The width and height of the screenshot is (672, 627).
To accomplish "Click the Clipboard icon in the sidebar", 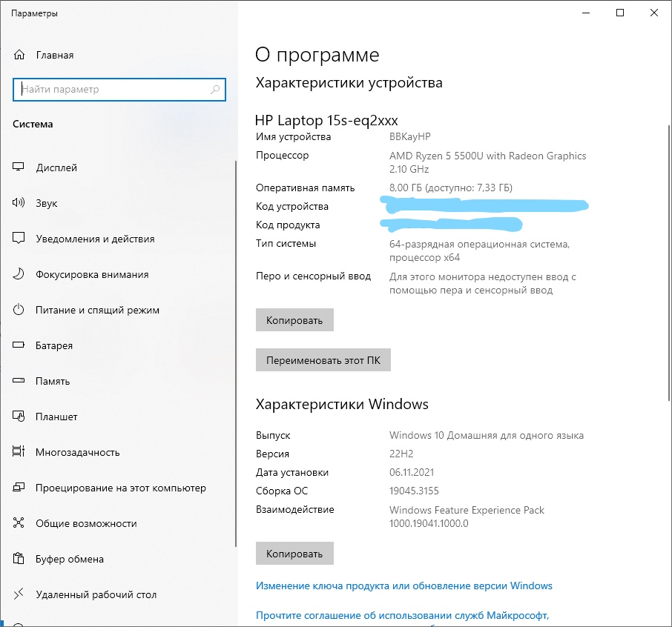I will point(19,558).
